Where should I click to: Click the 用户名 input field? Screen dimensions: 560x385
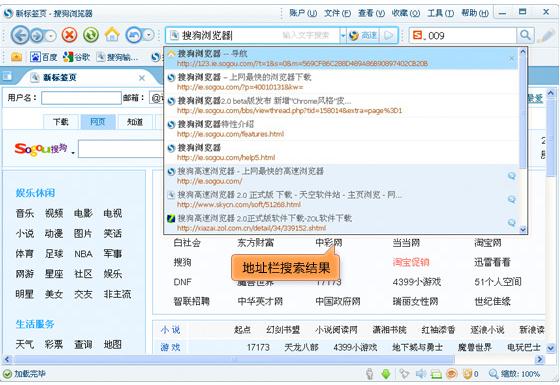pos(81,98)
